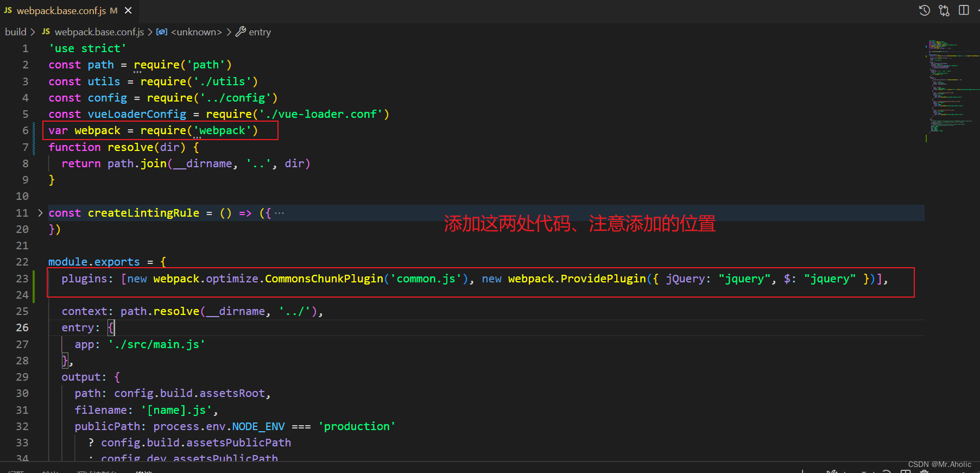Click line number 23 in the gutter
980x473 pixels.
(22, 279)
